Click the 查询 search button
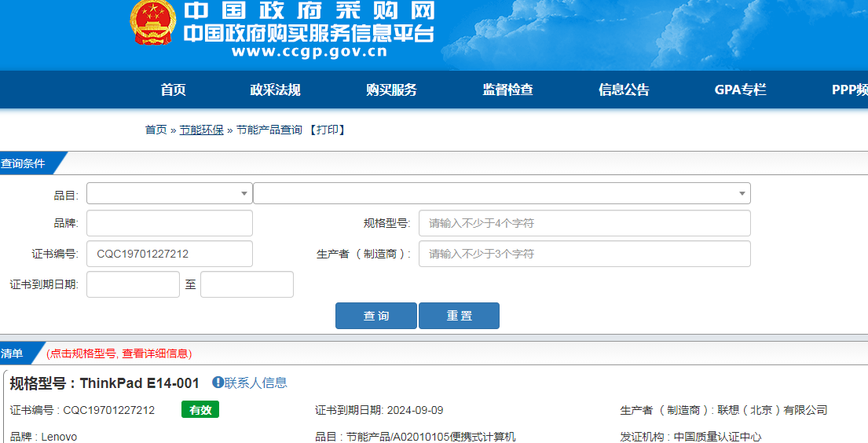 pyautogui.click(x=376, y=316)
